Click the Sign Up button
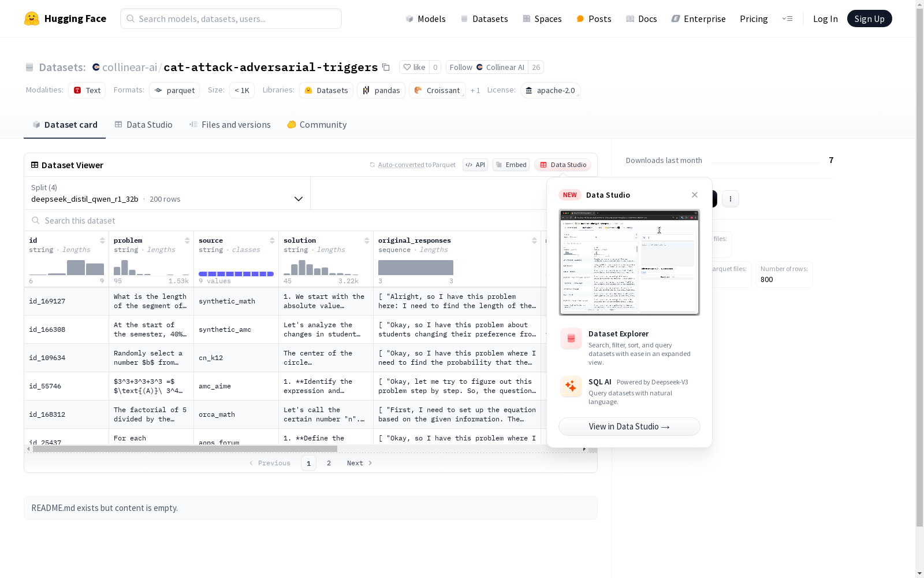 [x=869, y=18]
